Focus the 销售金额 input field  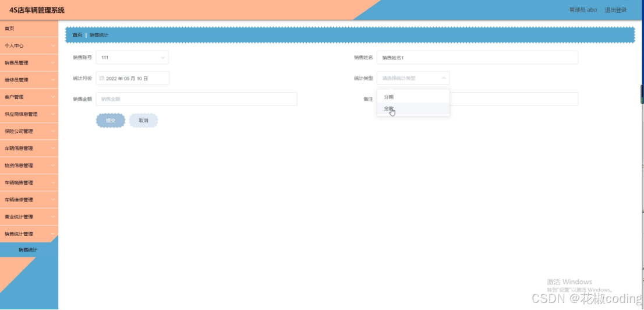point(196,99)
